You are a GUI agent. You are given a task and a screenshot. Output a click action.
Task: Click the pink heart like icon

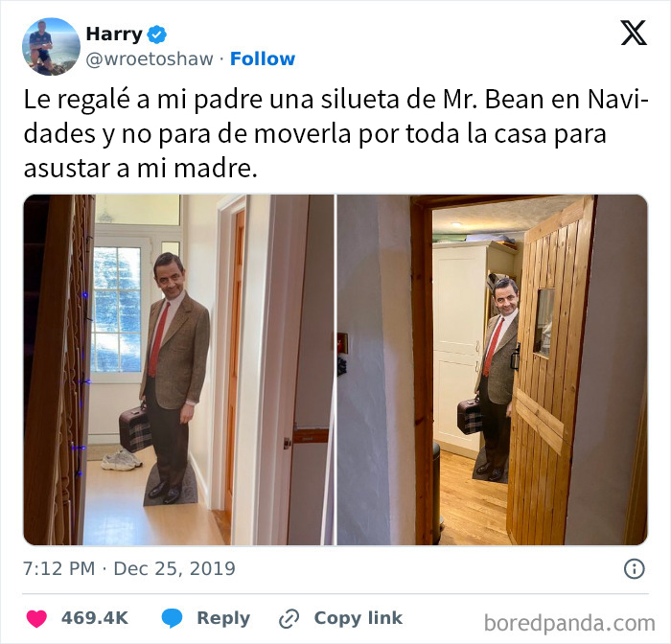[x=36, y=618]
